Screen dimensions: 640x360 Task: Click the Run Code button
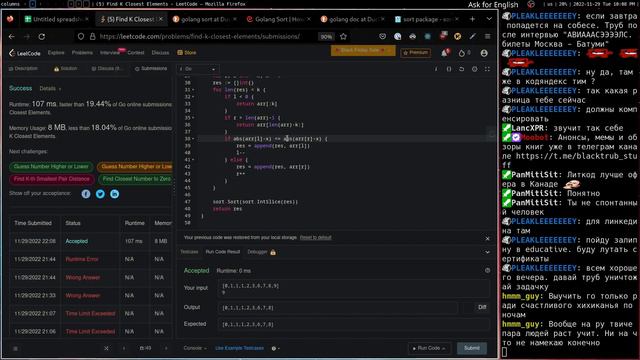click(x=429, y=348)
